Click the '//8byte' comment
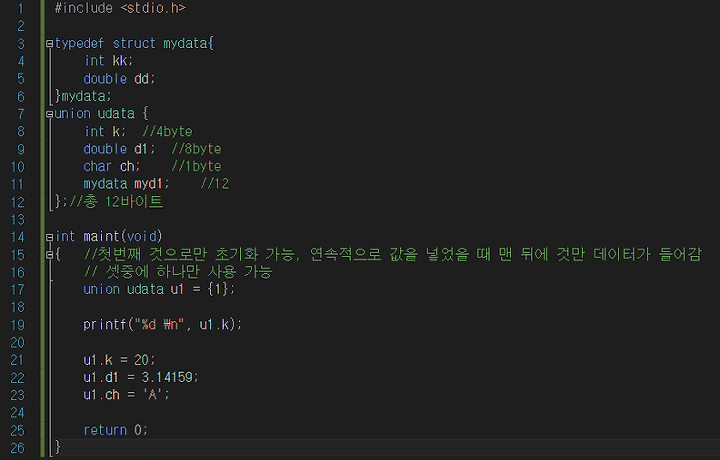This screenshot has height=460, width=720. pyautogui.click(x=196, y=149)
